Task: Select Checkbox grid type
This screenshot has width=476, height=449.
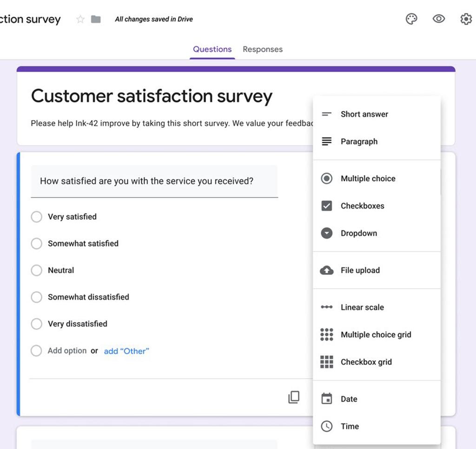Action: pos(377,362)
